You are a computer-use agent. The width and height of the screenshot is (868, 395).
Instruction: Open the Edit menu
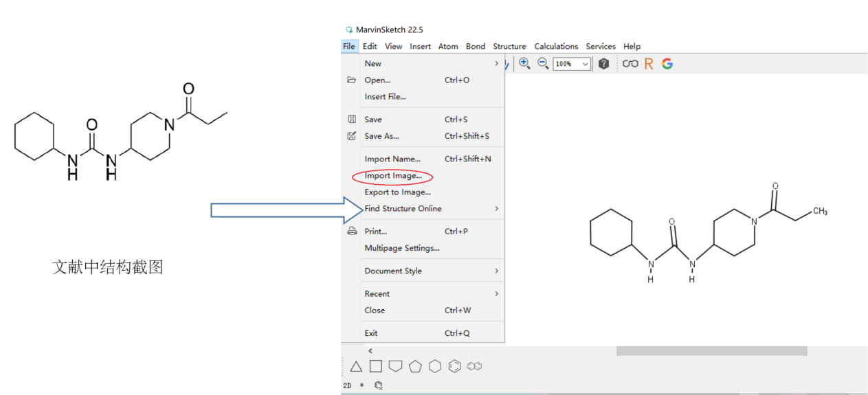coord(370,46)
